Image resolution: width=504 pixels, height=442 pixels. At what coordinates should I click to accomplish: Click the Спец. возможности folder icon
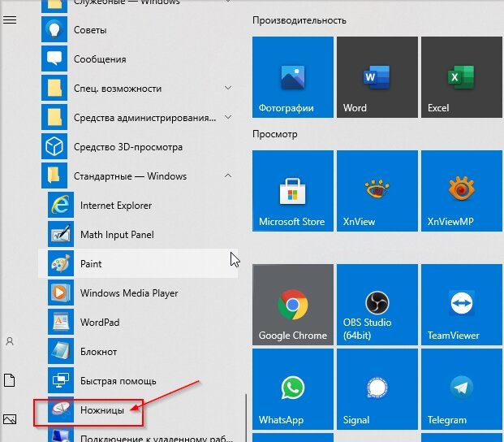tap(54, 88)
